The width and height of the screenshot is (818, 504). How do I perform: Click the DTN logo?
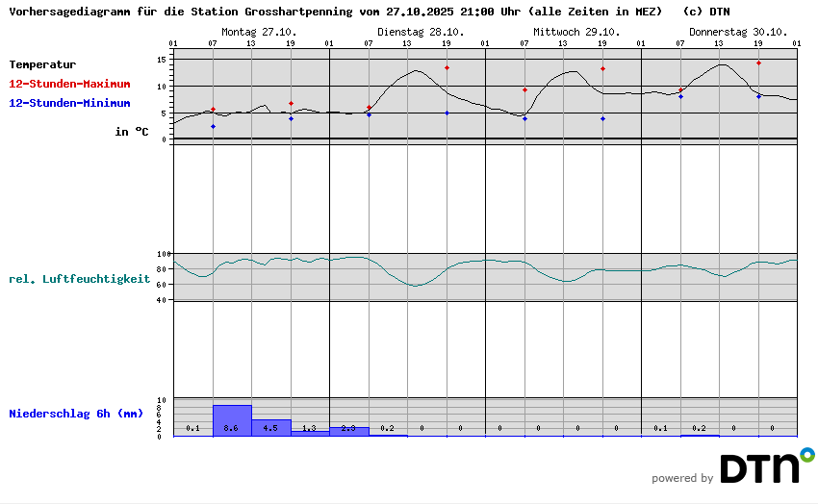pos(766,466)
